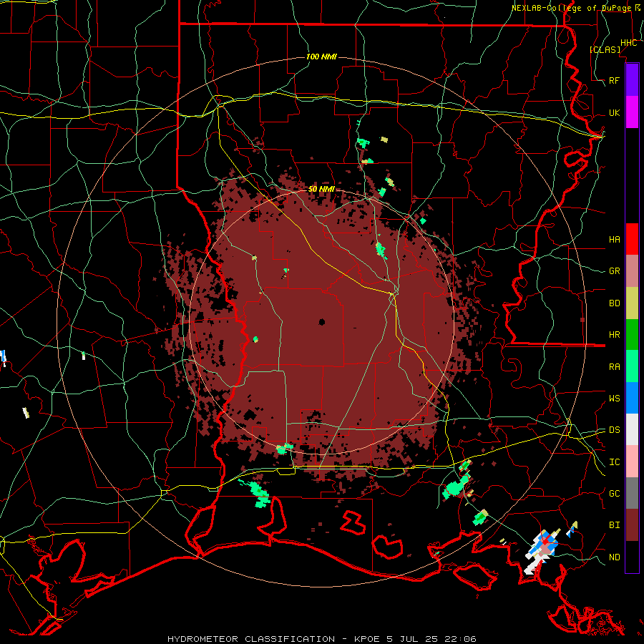The width and height of the screenshot is (644, 644).
Task: Click the "HR" legend label
Action: [614, 335]
